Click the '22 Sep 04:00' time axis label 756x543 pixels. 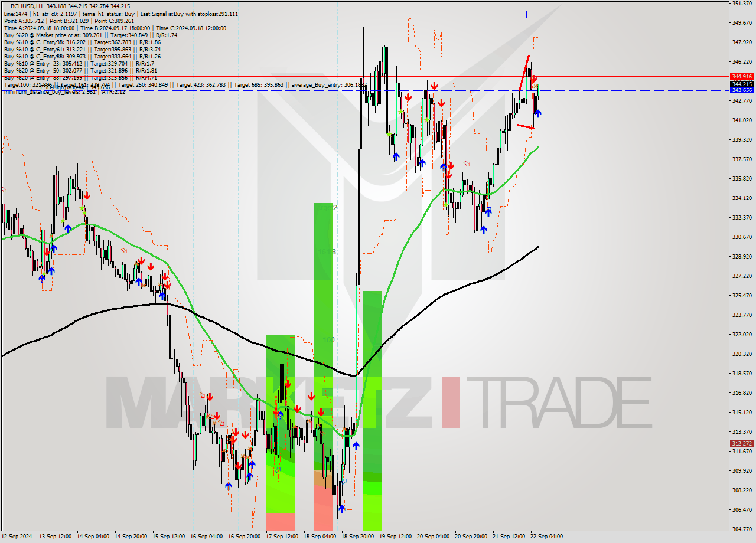[546, 537]
